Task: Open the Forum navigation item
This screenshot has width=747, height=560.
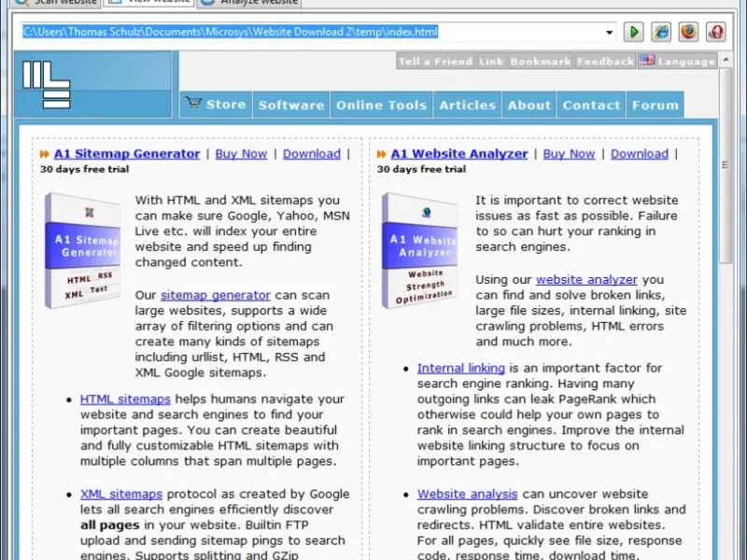Action: tap(655, 105)
